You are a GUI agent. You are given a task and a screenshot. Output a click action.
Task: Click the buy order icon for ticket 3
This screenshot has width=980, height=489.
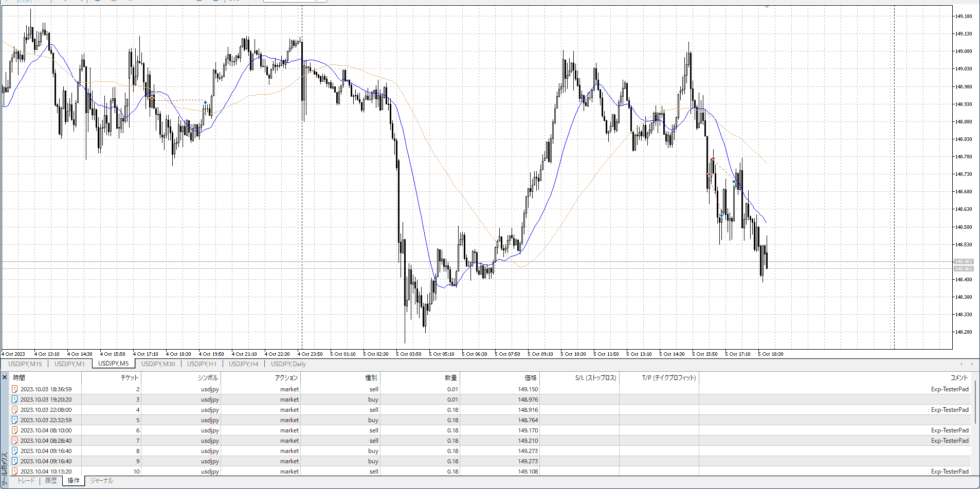[15, 400]
